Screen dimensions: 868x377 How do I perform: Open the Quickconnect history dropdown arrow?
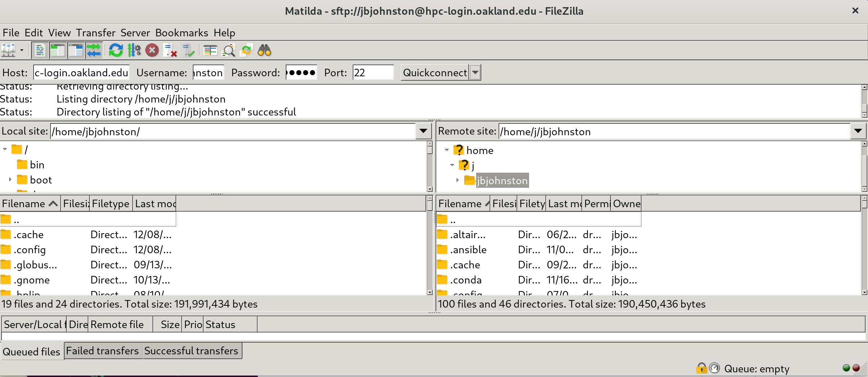point(475,73)
